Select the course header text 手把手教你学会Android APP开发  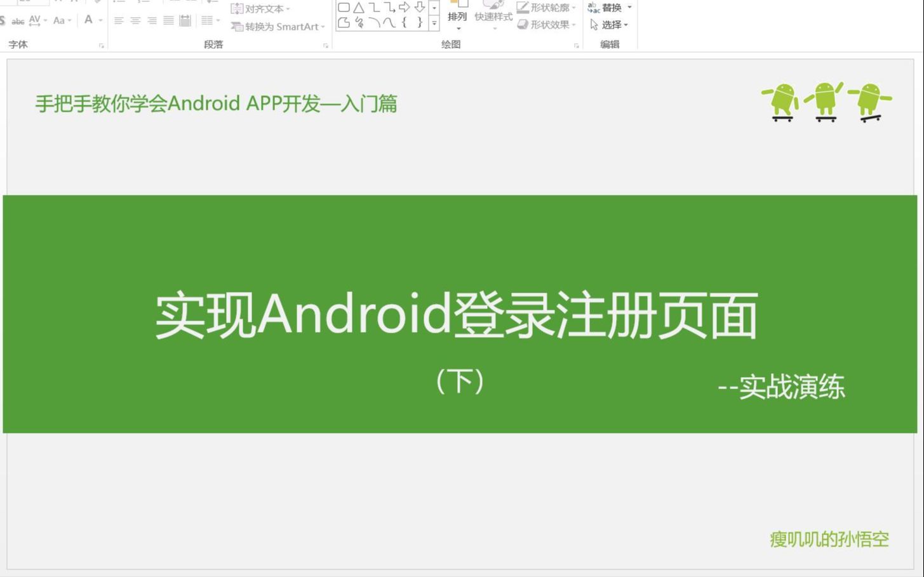coord(216,103)
